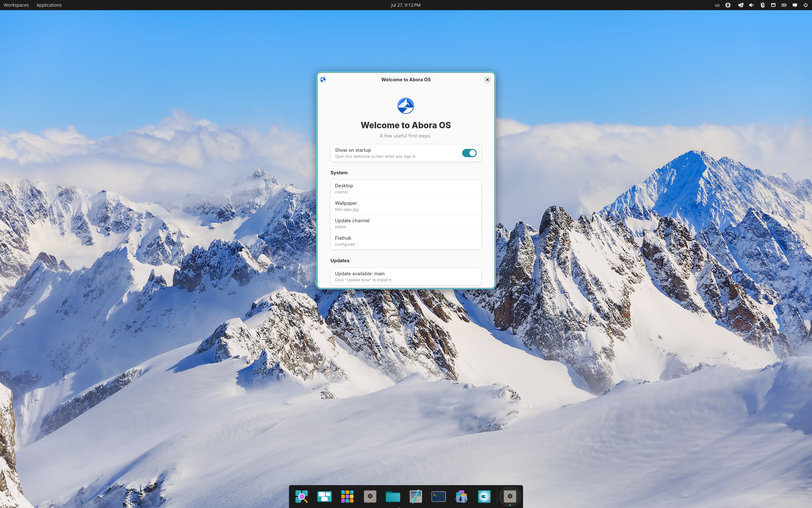Open the Files folder icon in dock
812x508 pixels.
click(x=393, y=496)
